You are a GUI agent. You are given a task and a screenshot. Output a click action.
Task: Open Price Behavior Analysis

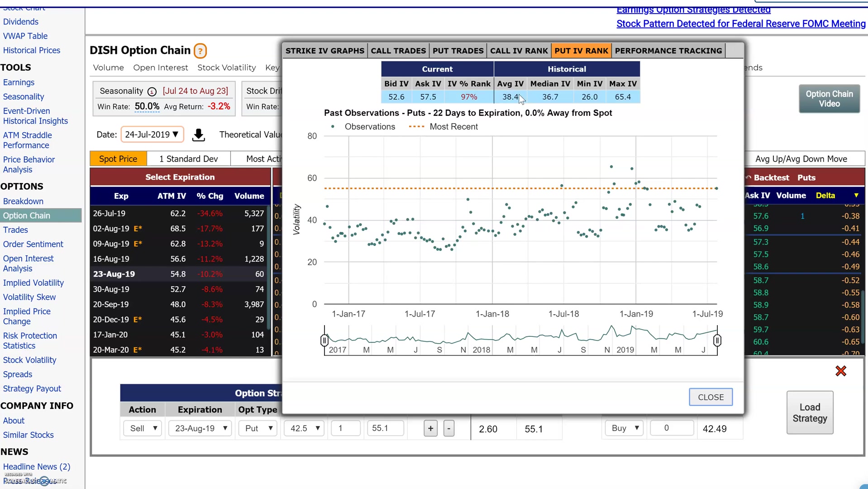coord(29,165)
